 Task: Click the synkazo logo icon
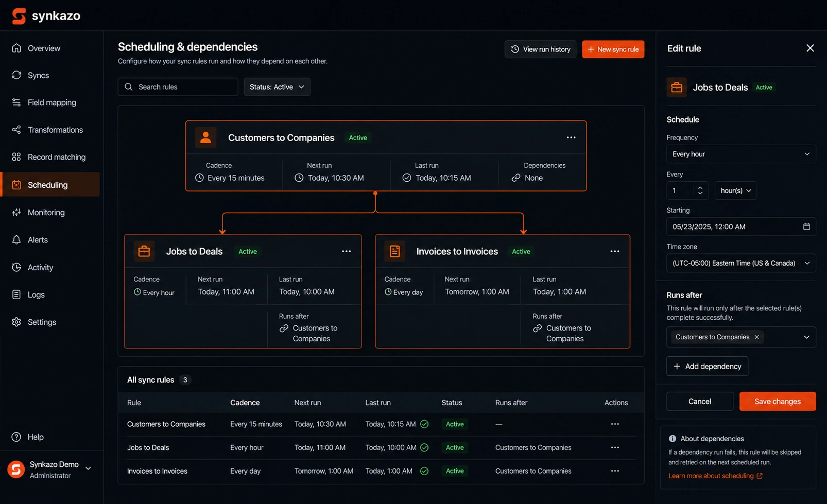pos(19,16)
